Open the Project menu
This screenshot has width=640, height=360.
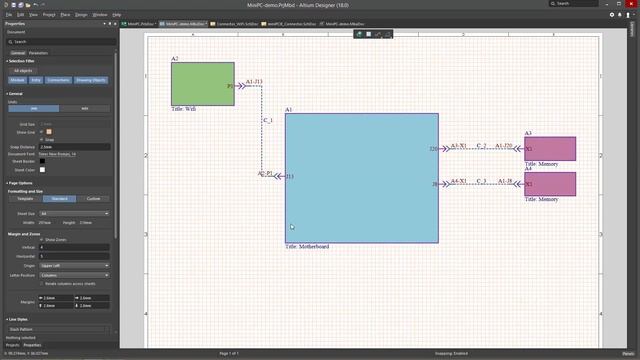(x=49, y=15)
